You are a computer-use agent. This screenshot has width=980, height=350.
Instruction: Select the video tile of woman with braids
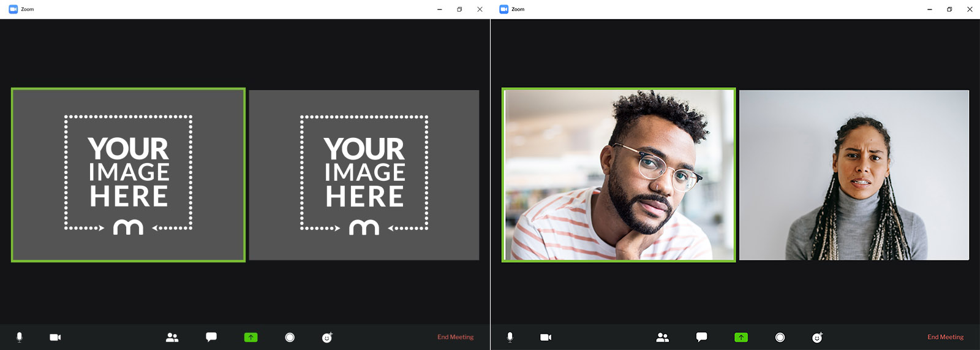point(854,175)
